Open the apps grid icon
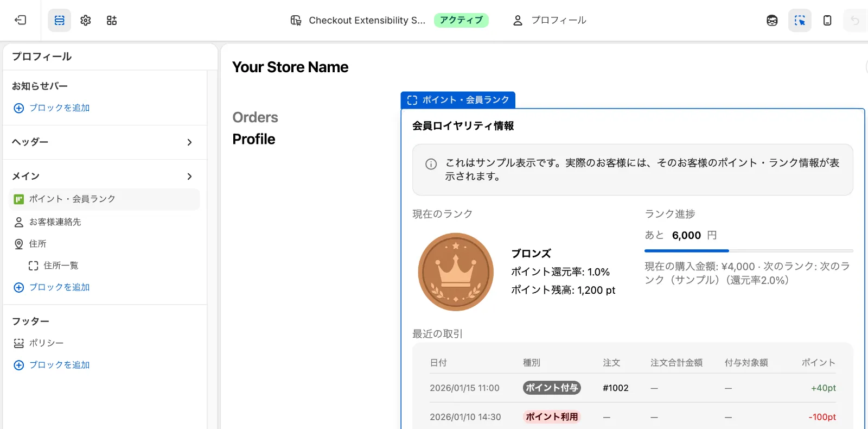Image resolution: width=868 pixels, height=429 pixels. (112, 20)
